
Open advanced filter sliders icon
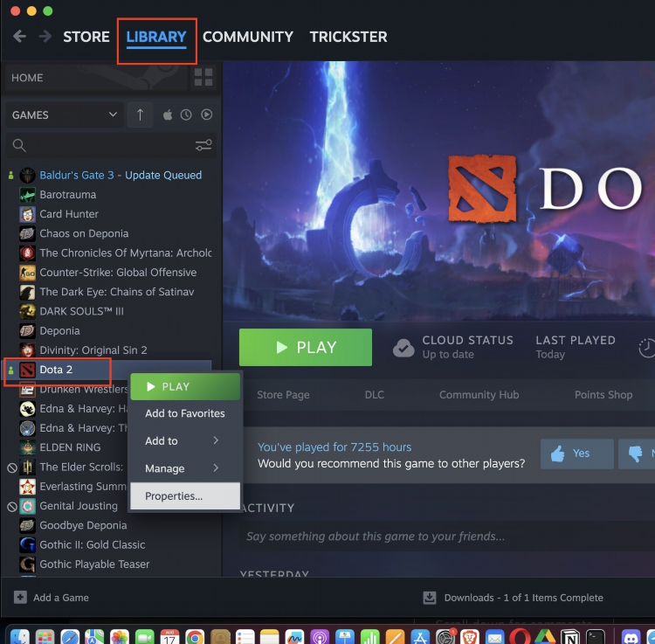203,145
